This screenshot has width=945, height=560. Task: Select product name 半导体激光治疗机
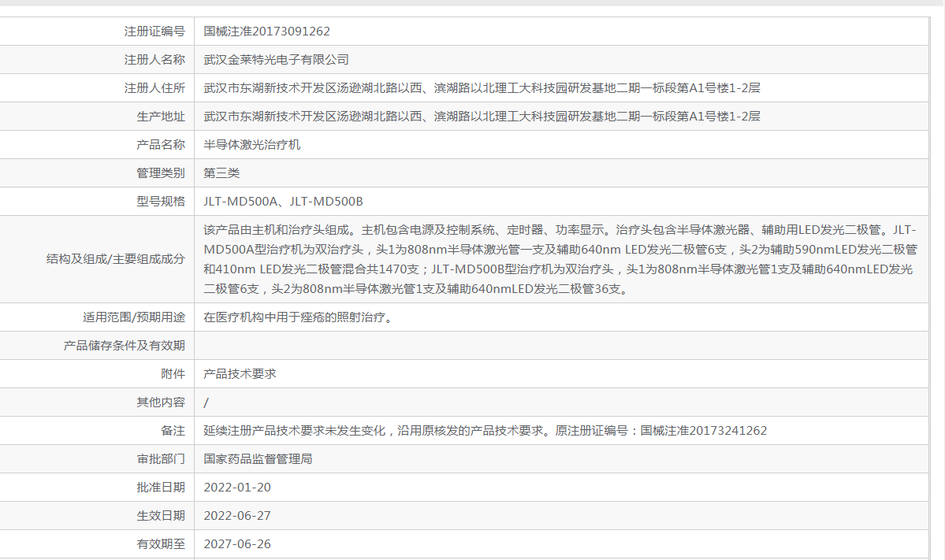[252, 144]
